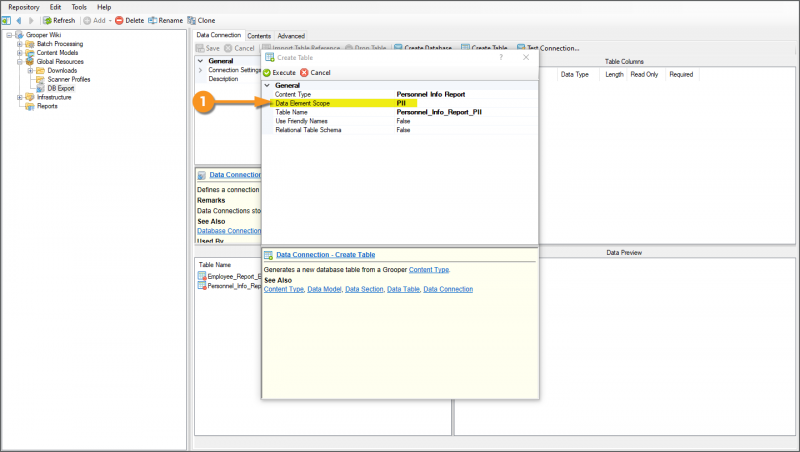Viewport: 800px width, 452px height.
Task: Collapse the General group behind the dialog
Action: pos(201,61)
